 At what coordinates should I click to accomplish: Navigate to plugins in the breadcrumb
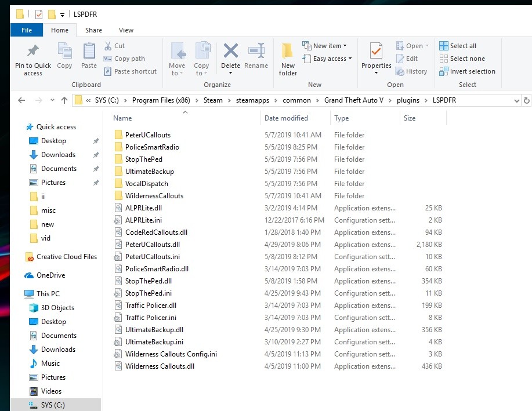408,100
